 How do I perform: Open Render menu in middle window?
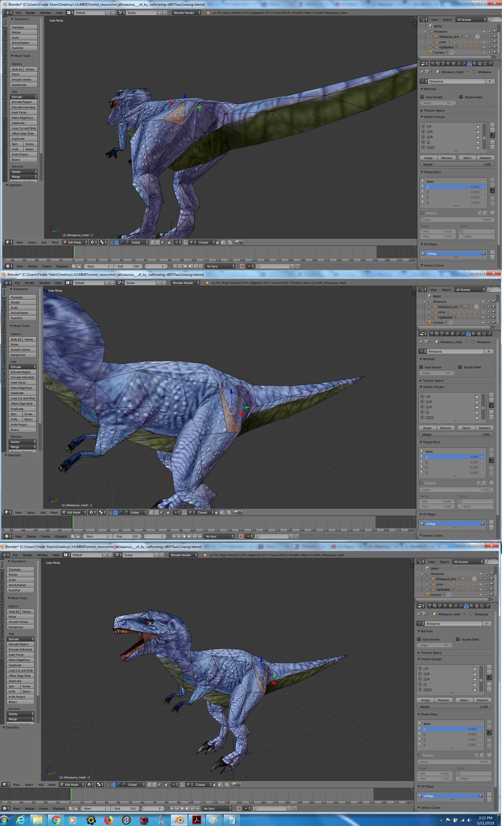(29, 283)
